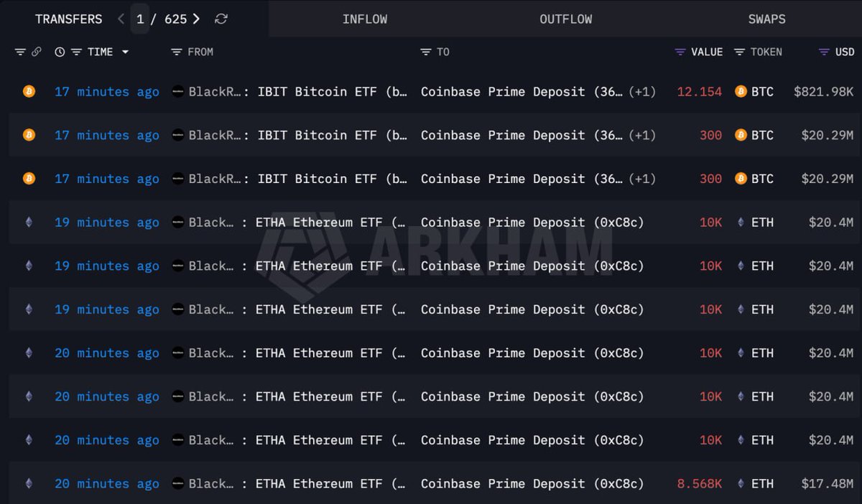The image size is (862, 504).
Task: Expand the (+1) addresses on 12.154 BTC row
Action: [642, 92]
